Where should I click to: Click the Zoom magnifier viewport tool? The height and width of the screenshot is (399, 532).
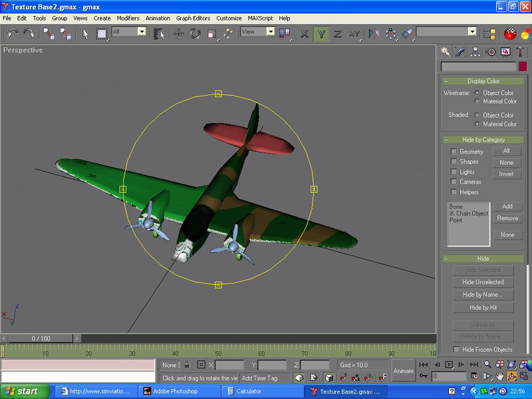tap(487, 364)
